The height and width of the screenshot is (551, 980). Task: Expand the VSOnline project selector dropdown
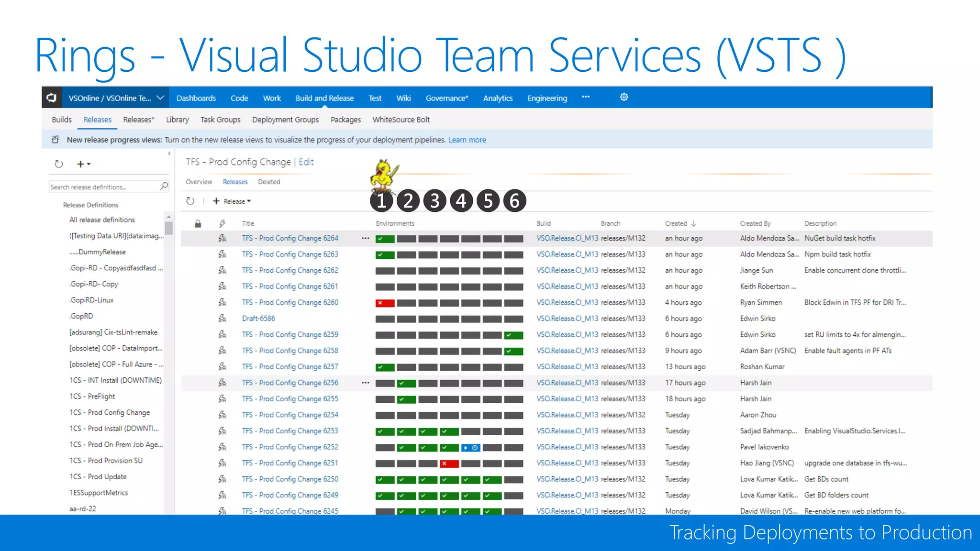point(160,98)
